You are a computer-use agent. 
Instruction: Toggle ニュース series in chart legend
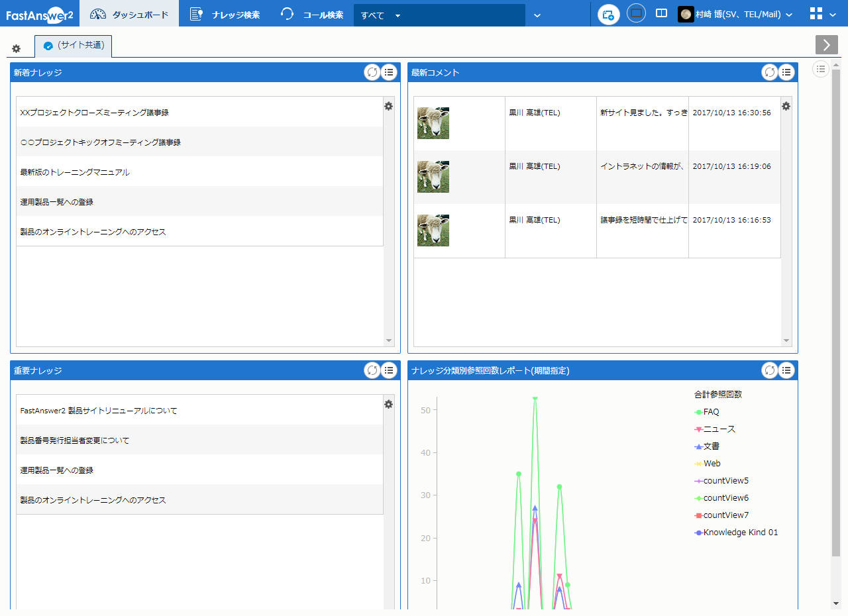pyautogui.click(x=719, y=429)
